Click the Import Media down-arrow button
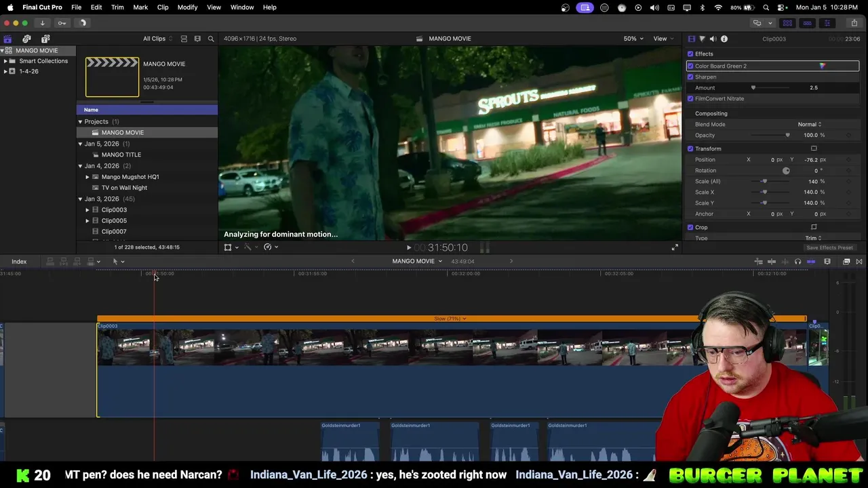The width and height of the screenshot is (868, 488). click(42, 23)
